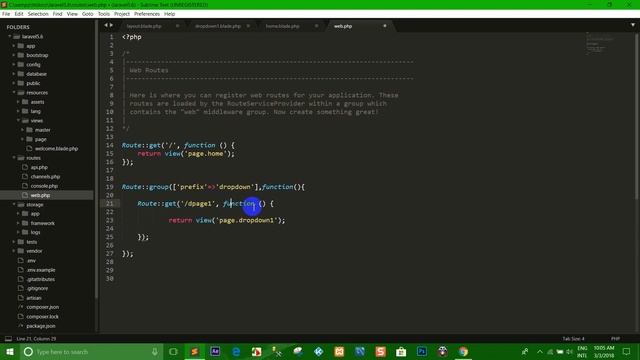The image size is (640, 360).
Task: Open the Project menu
Action: [x=122, y=14]
